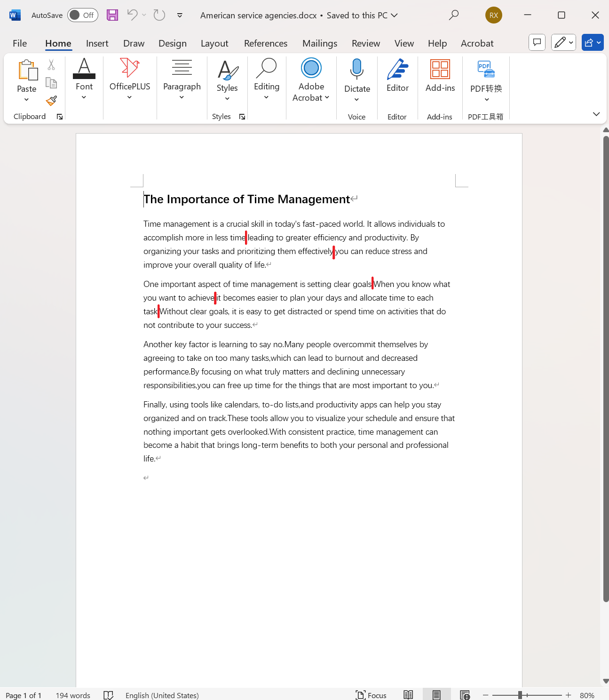Switch to the References tab
Screen dimensions: 609x700
click(x=265, y=43)
